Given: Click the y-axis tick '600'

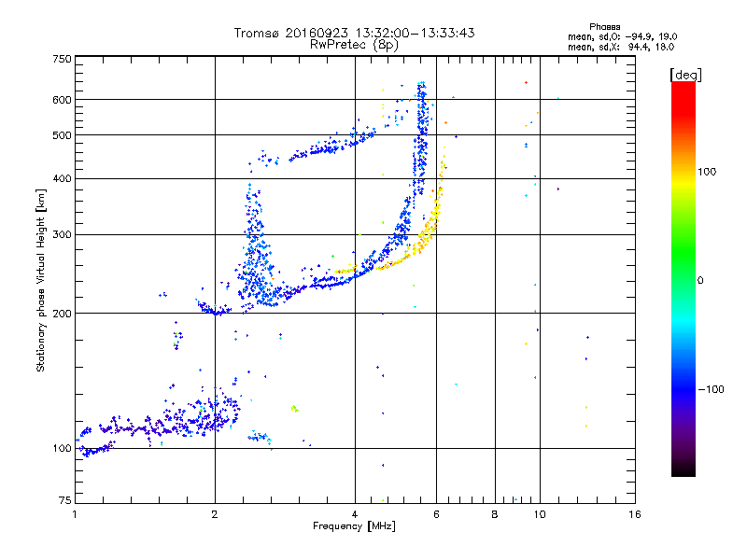Looking at the screenshot, I should pyautogui.click(x=62, y=100).
